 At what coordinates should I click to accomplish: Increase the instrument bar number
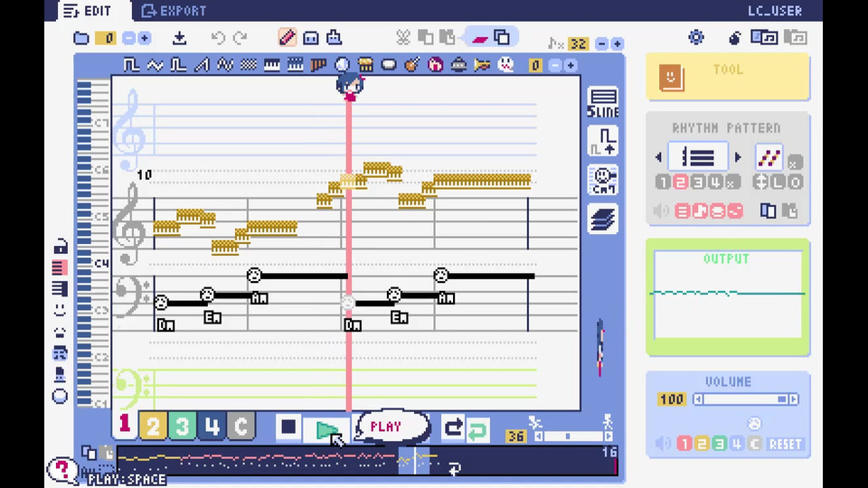click(571, 65)
